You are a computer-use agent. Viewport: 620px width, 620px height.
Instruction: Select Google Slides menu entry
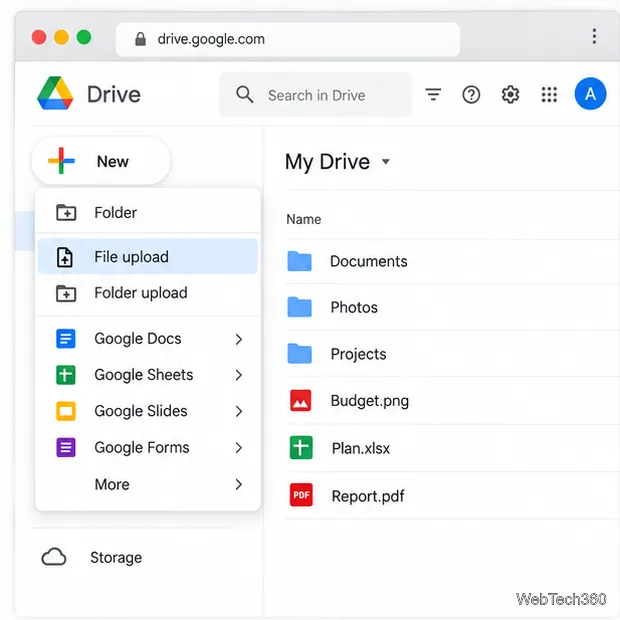(148, 411)
